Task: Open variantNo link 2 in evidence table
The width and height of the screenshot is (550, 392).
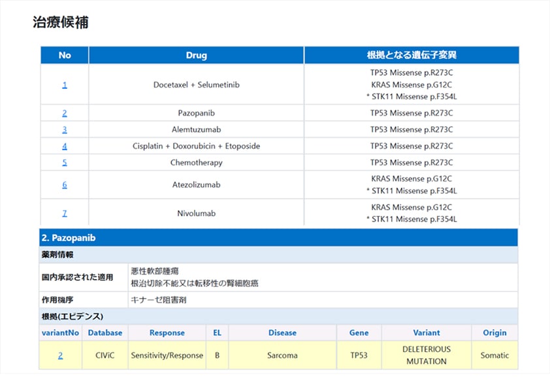Action: point(61,355)
